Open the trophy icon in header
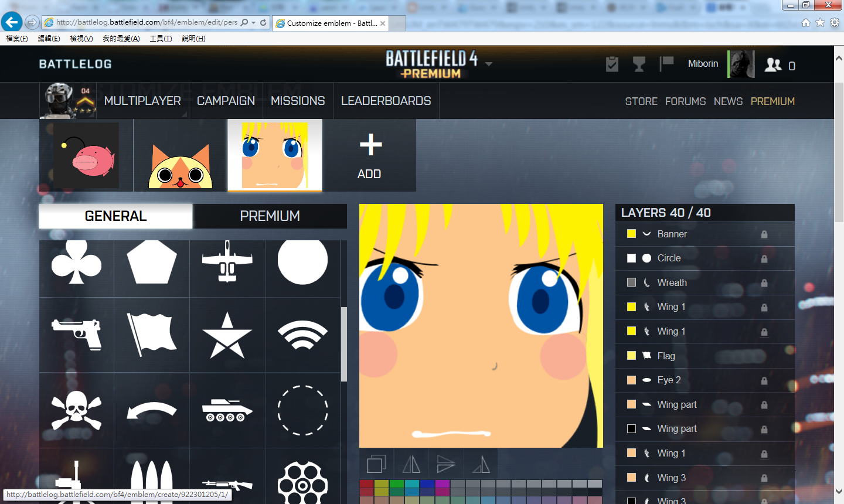 pos(639,64)
